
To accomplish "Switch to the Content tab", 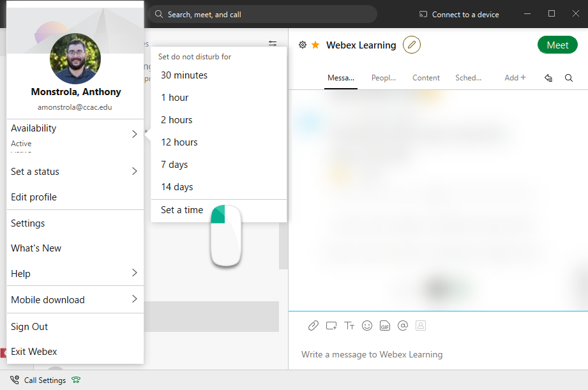I will click(x=425, y=77).
